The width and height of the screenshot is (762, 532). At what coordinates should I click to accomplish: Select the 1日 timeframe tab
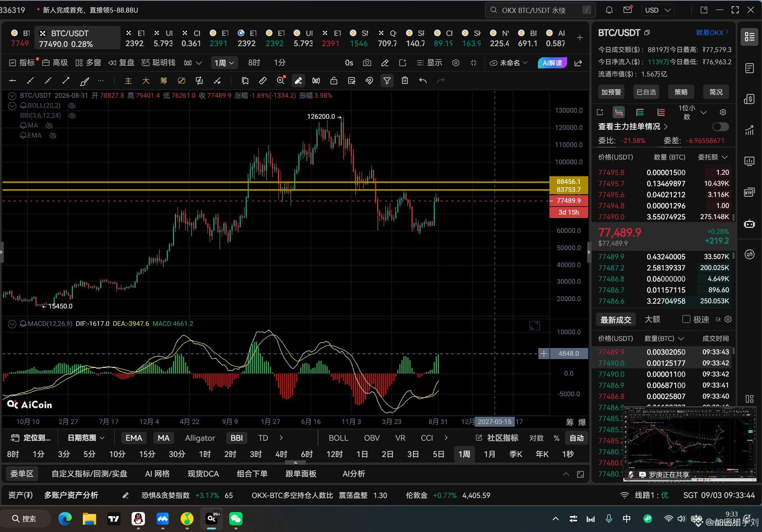coord(362,454)
